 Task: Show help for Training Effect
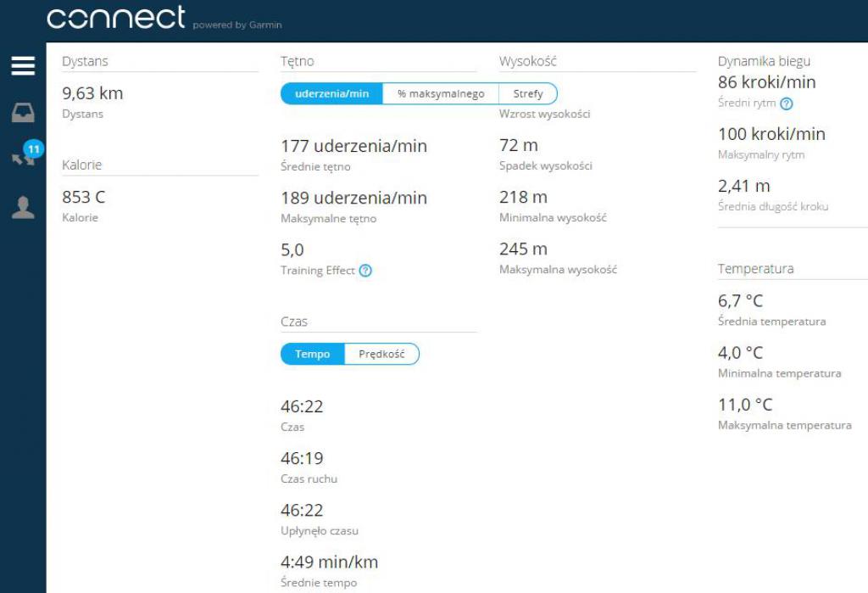365,271
